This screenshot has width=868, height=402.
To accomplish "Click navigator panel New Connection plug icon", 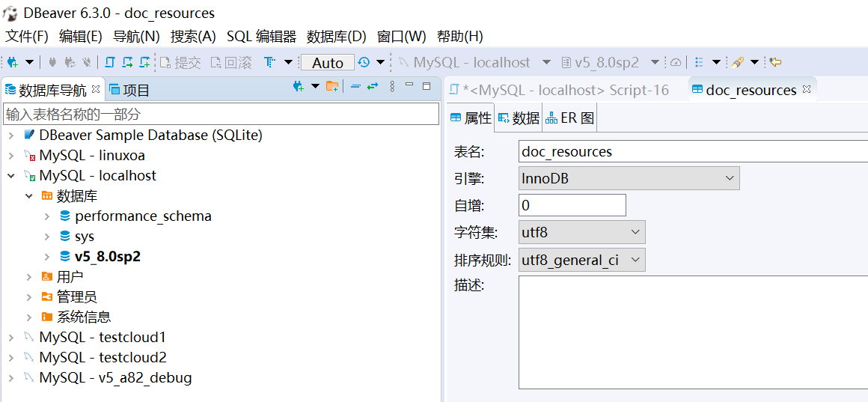I will click(299, 86).
